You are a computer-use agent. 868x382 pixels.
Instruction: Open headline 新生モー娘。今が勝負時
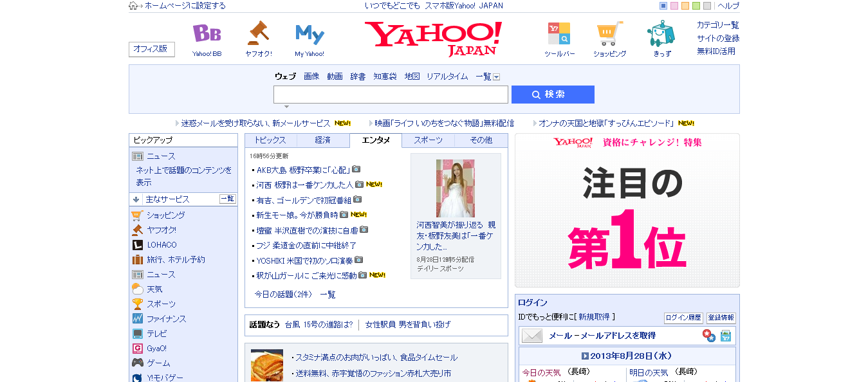297,215
